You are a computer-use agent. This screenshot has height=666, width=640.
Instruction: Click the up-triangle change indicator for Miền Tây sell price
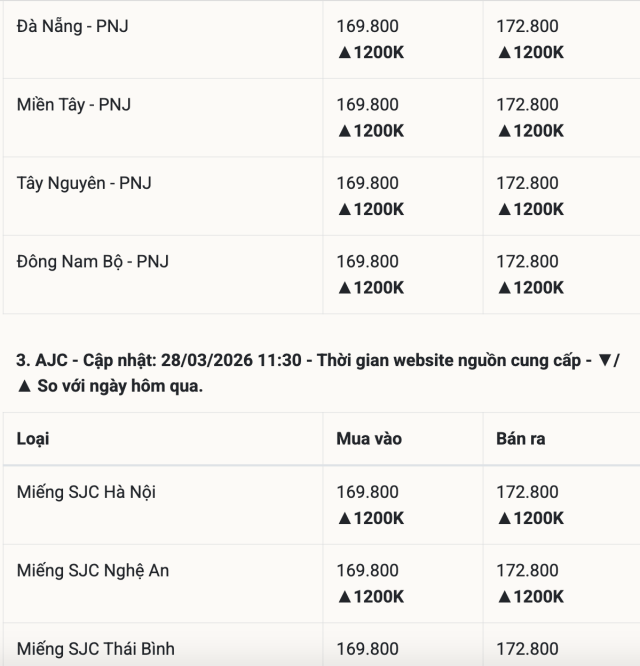click(504, 130)
